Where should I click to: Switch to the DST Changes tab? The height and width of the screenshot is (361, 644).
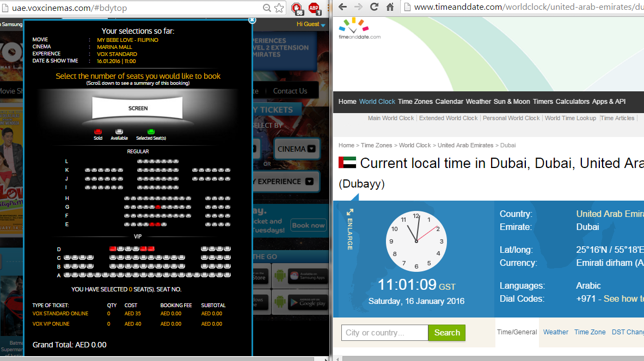[x=628, y=332]
